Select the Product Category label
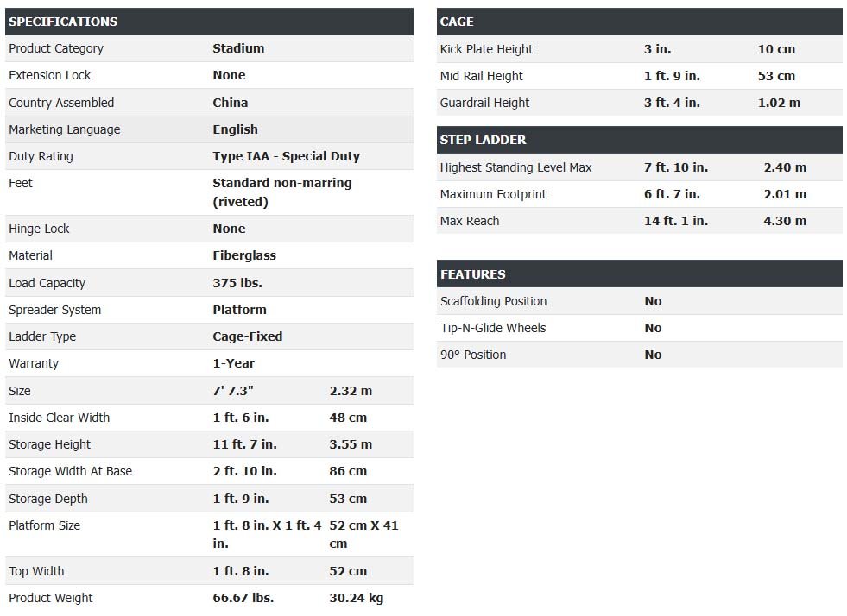Viewport: 847px width, 616px height. click(x=56, y=48)
